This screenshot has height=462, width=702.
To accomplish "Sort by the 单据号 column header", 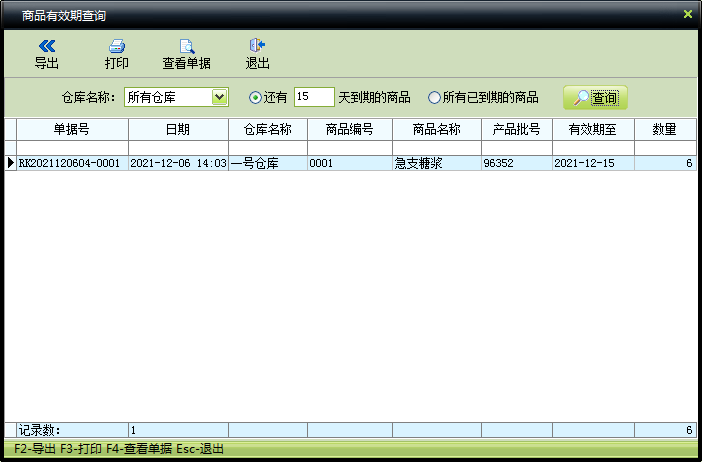I will tap(72, 129).
